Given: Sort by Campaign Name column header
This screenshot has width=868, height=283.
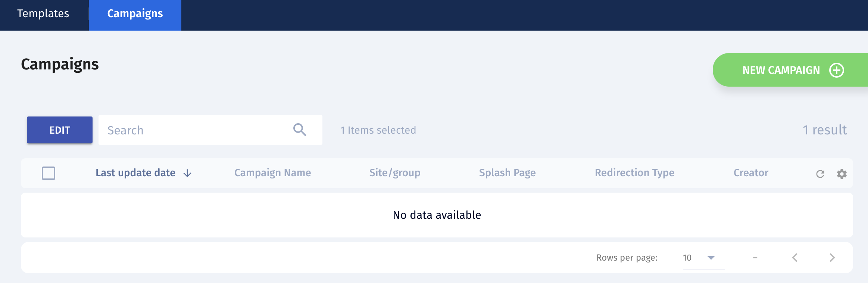Looking at the screenshot, I should click(272, 173).
